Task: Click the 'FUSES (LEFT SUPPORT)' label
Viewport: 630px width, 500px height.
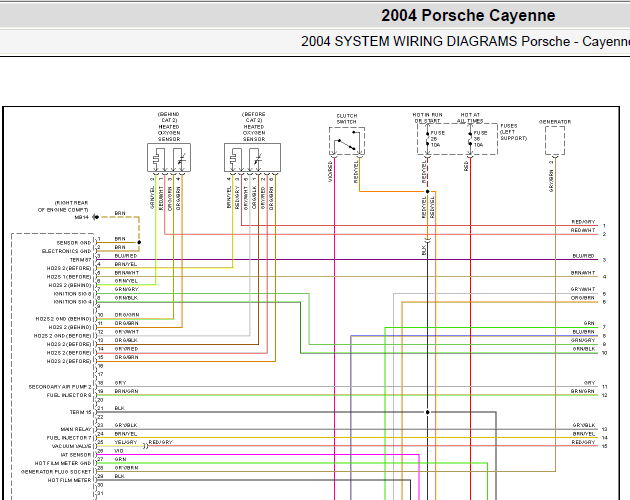Action: click(x=513, y=132)
